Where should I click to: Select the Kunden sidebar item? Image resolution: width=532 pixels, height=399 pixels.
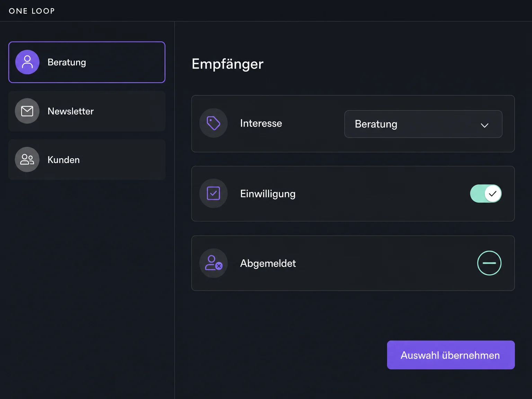click(x=87, y=160)
